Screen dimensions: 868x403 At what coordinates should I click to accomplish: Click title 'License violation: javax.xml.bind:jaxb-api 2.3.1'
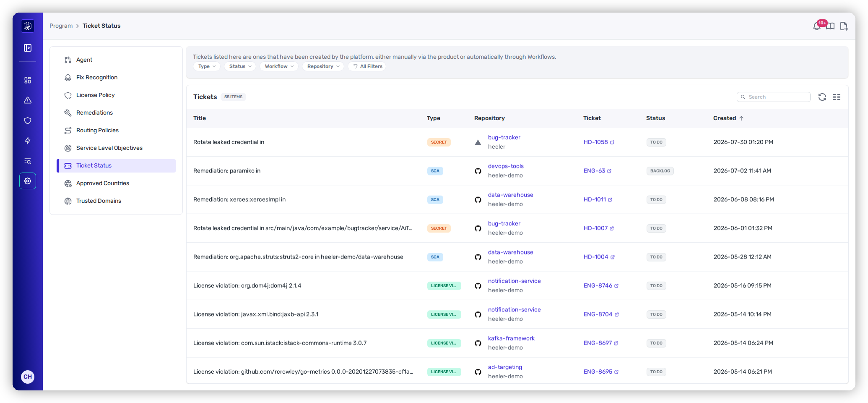(x=256, y=314)
